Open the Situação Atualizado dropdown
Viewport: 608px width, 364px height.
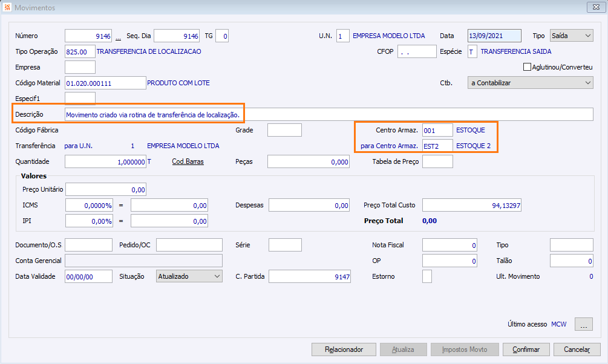click(189, 276)
